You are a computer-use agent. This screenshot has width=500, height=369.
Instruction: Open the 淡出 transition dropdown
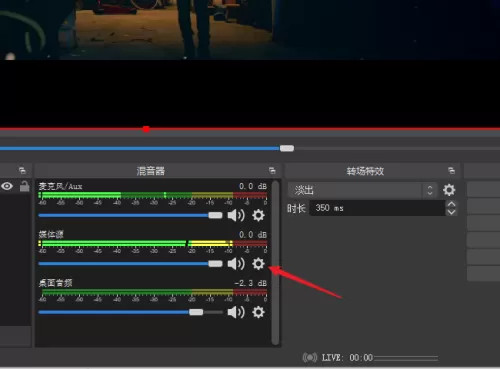(362, 190)
